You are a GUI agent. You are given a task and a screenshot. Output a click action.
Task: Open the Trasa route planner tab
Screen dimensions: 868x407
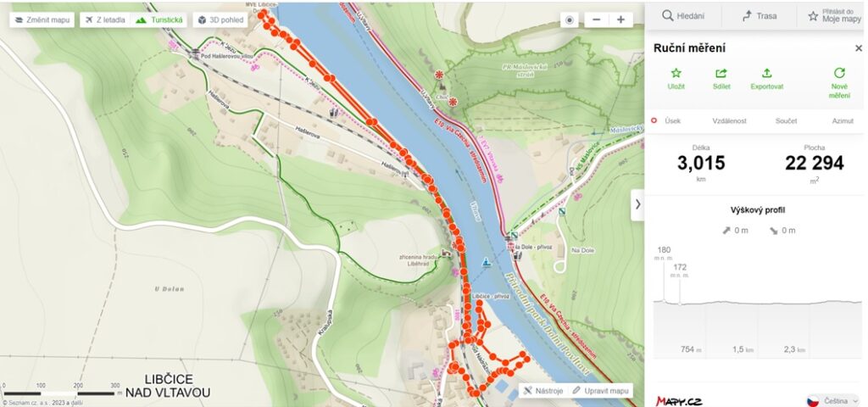click(x=759, y=16)
